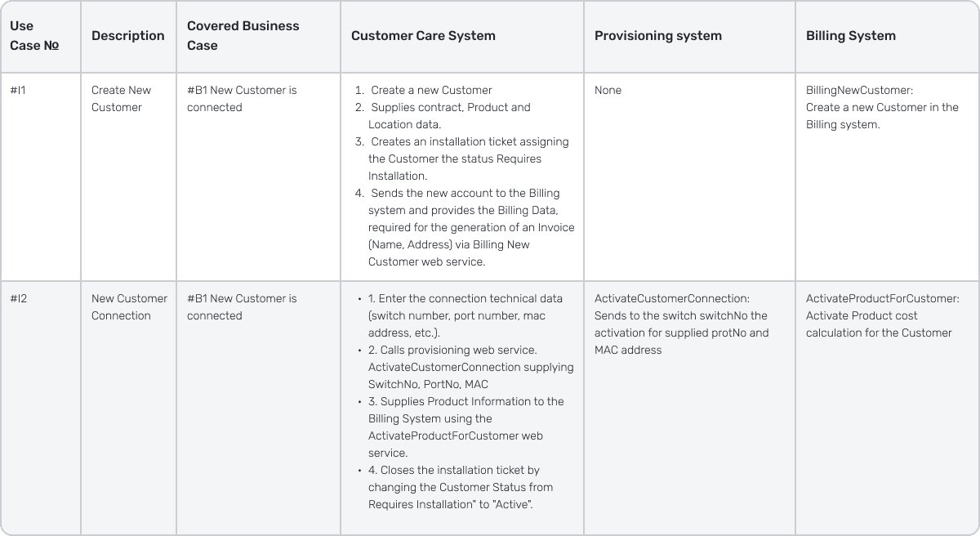Select the "BillingNewCustomer:" text in billing column
980x536 pixels.
tap(860, 91)
